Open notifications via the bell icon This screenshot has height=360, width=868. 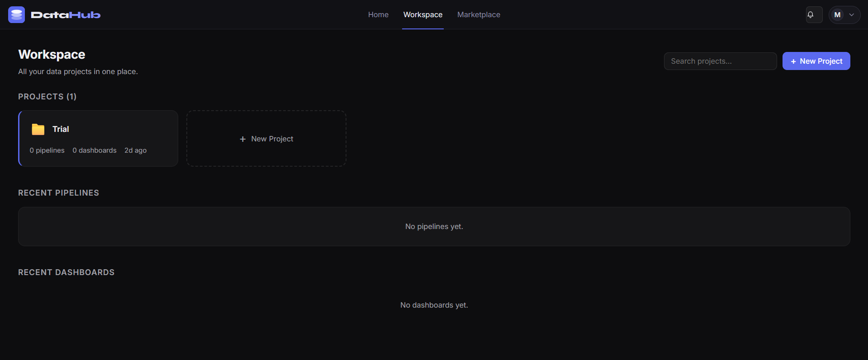814,15
